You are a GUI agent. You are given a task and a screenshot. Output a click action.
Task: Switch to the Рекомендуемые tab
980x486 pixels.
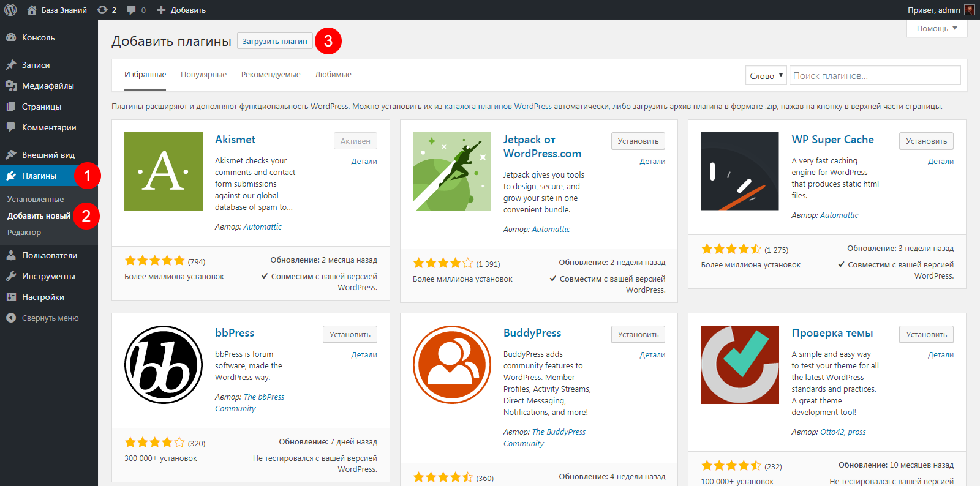271,75
